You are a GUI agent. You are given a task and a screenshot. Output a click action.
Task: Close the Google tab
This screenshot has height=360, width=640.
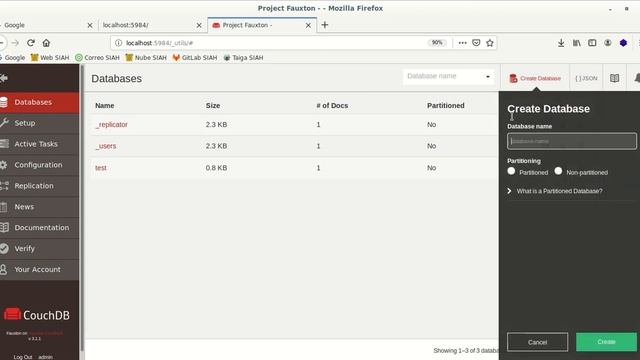point(90,25)
